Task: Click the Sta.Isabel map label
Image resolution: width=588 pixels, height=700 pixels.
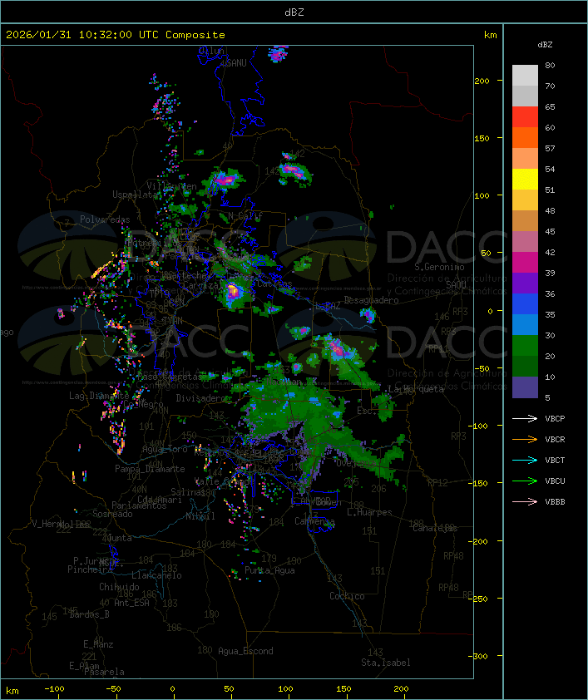Action: point(385,663)
